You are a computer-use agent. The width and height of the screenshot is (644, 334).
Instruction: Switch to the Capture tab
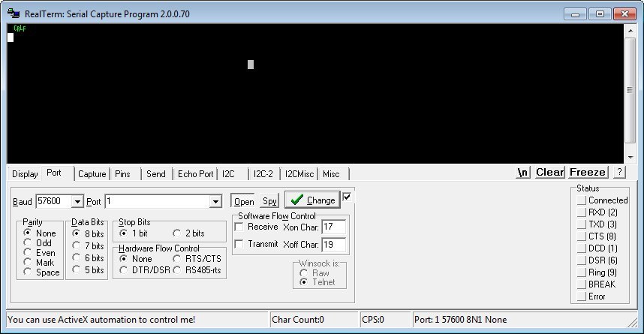click(92, 174)
